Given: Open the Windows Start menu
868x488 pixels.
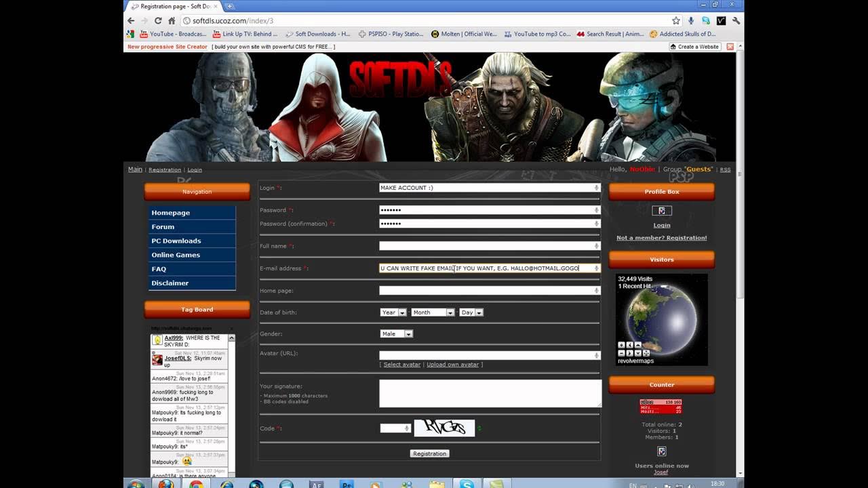Looking at the screenshot, I should click(x=136, y=484).
